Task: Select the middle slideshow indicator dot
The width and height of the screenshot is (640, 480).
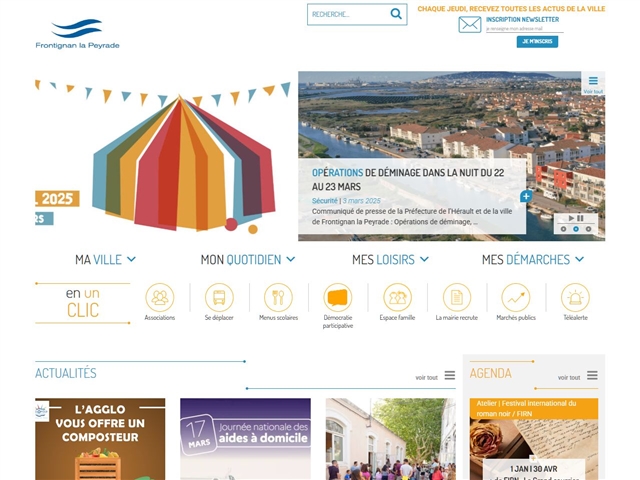Action: pyautogui.click(x=575, y=229)
